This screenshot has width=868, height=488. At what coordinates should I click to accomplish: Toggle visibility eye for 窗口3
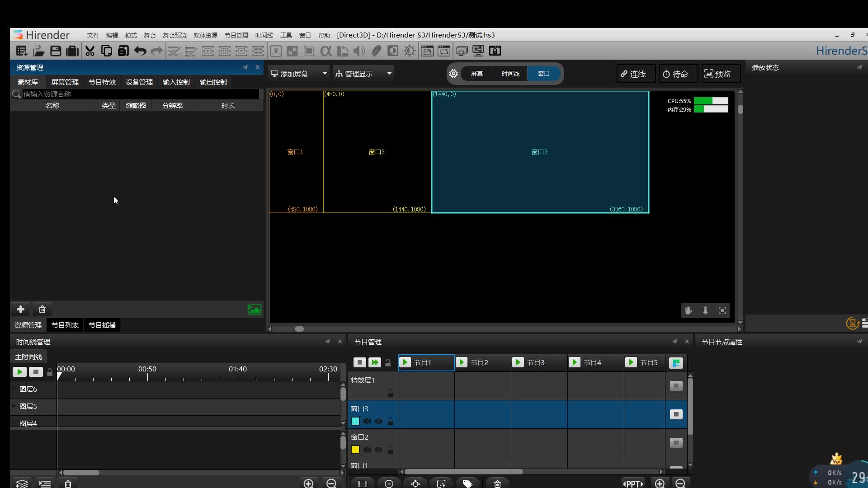click(x=378, y=422)
